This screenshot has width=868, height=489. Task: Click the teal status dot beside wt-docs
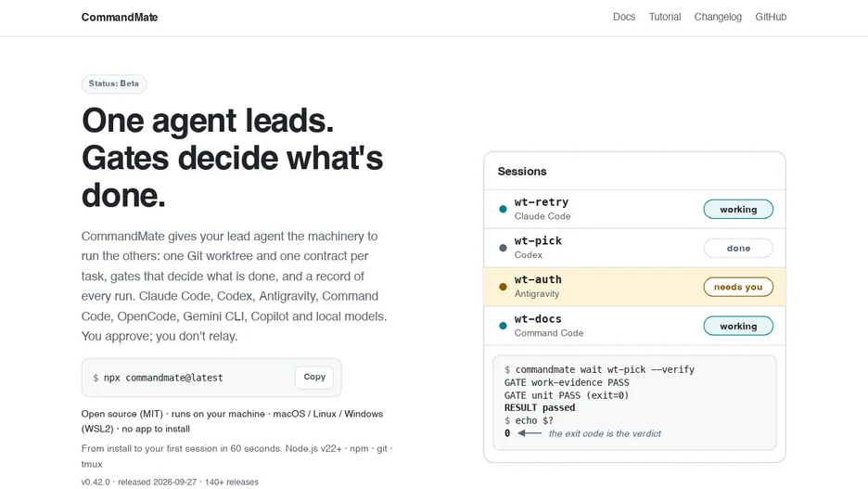(503, 326)
